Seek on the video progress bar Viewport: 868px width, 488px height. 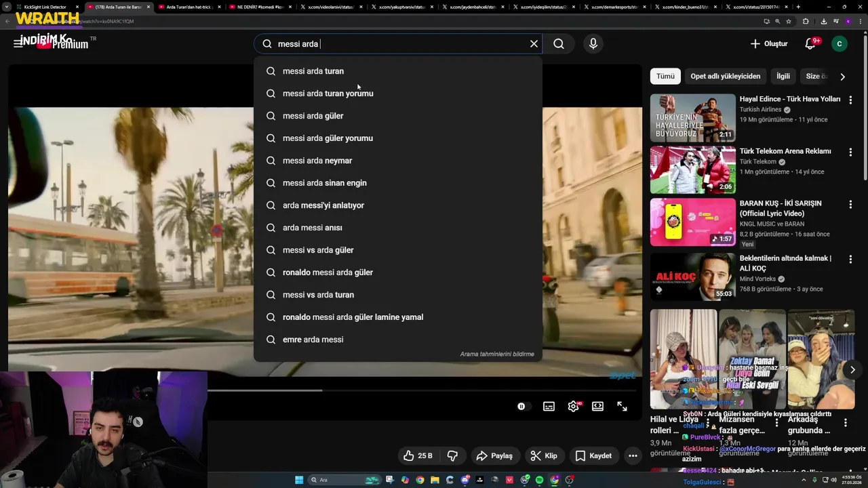point(423,390)
